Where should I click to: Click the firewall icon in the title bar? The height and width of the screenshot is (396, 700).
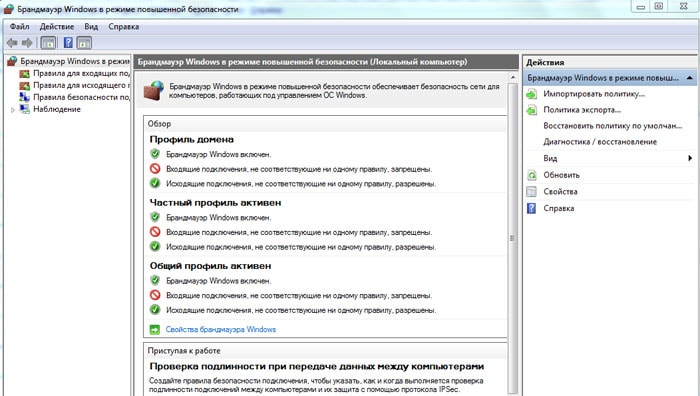(x=8, y=9)
